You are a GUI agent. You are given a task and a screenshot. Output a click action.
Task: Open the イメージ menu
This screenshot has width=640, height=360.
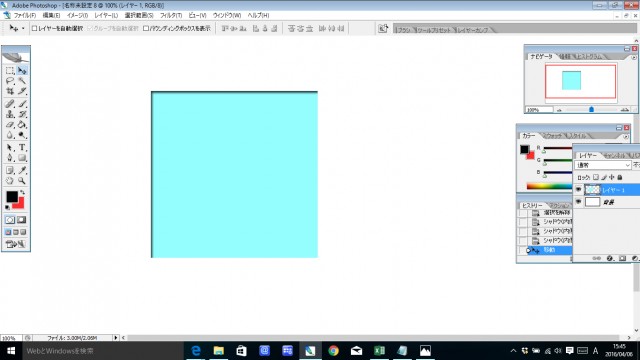tap(77, 15)
